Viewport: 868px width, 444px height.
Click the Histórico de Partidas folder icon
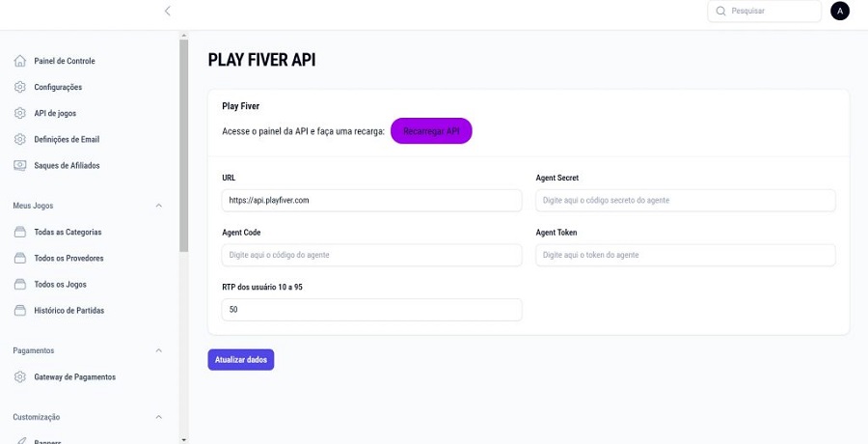(x=20, y=311)
